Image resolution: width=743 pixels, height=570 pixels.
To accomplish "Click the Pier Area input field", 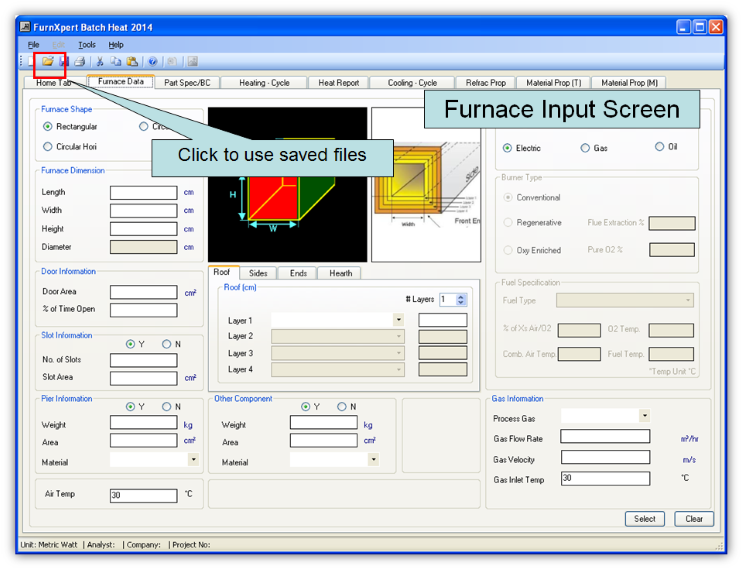I will [144, 441].
